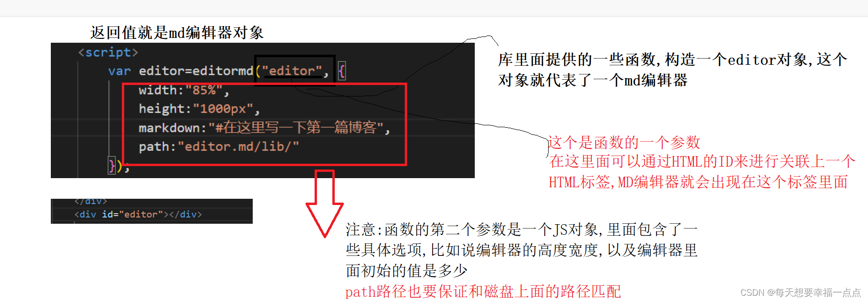Click the closing /div tag above editor div
The image size is (868, 302).
pyautogui.click(x=91, y=201)
